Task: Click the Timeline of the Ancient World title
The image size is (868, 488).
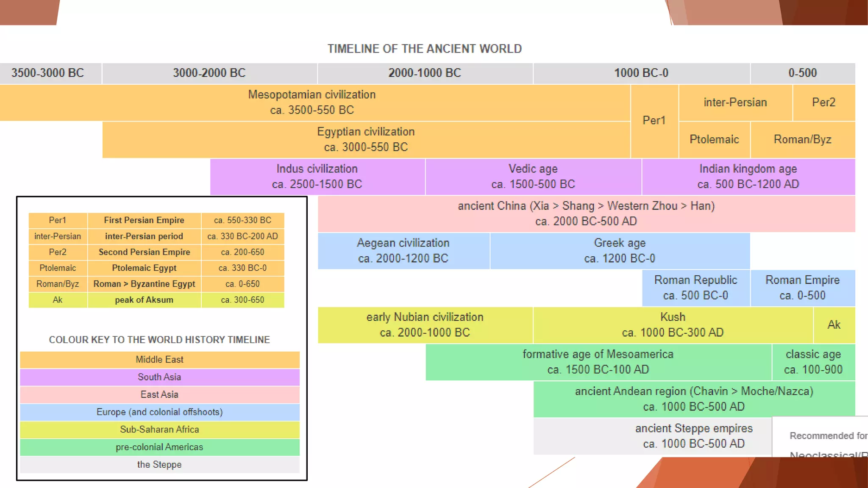Action: [x=424, y=49]
